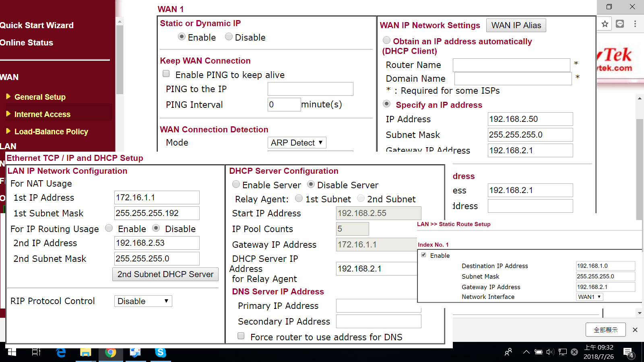Open Chrome's three-dot menu
Image resolution: width=644 pixels, height=362 pixels.
click(635, 24)
